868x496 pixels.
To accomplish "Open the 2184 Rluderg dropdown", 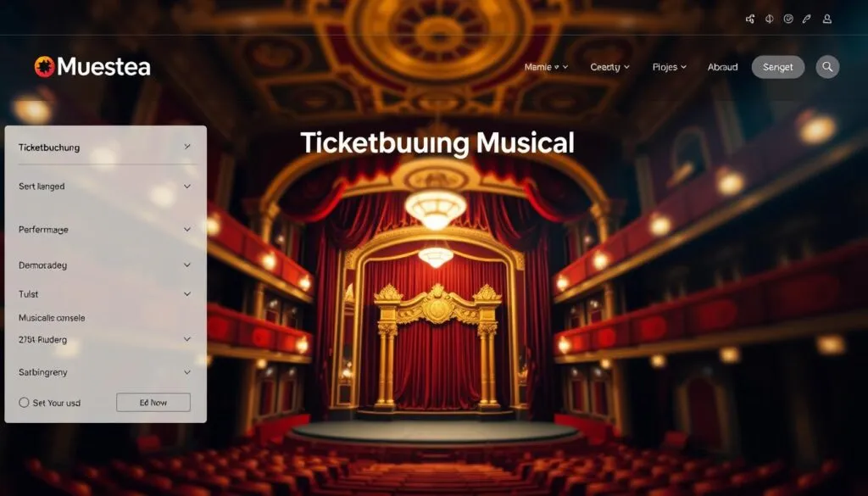I will tap(187, 339).
